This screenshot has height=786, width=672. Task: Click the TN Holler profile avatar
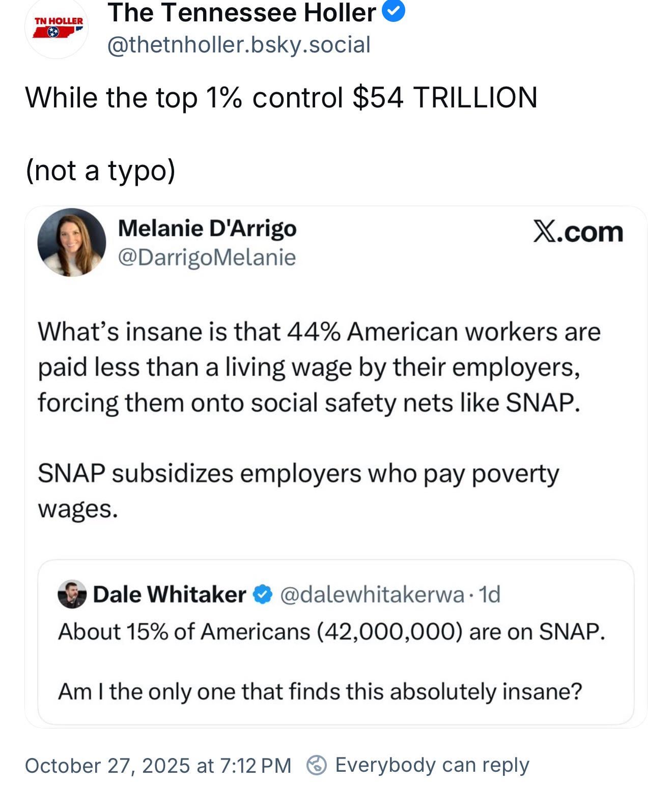(x=57, y=28)
